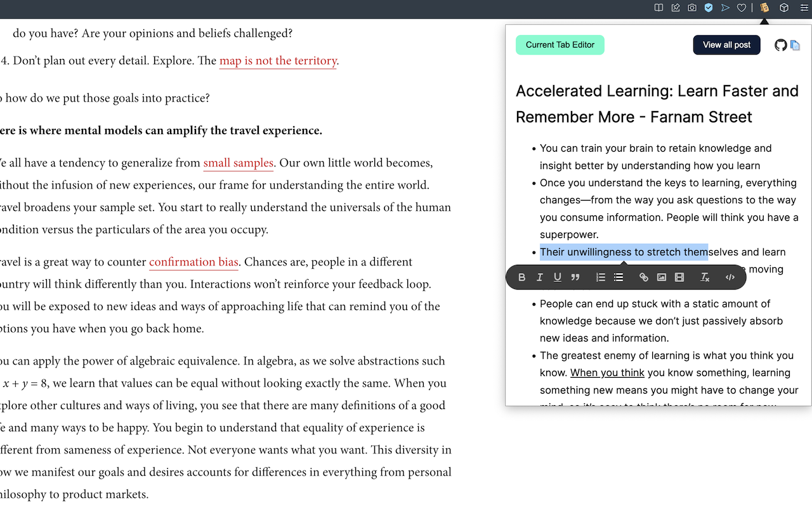Image resolution: width=812 pixels, height=508 pixels.
Task: Toggle bold formatting
Action: [x=522, y=277]
